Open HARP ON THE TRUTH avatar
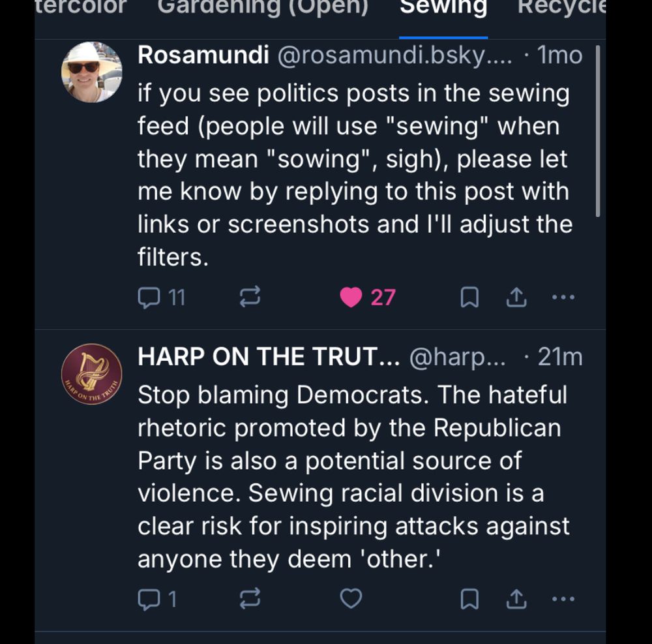 pyautogui.click(x=92, y=375)
